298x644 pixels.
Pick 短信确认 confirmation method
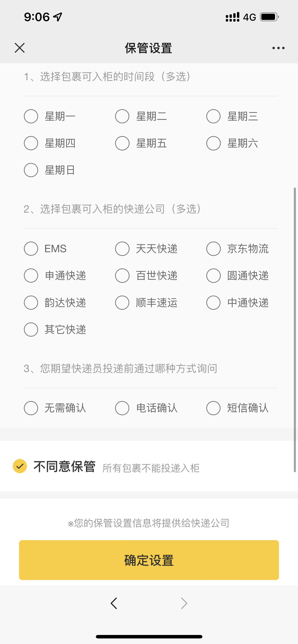214,408
